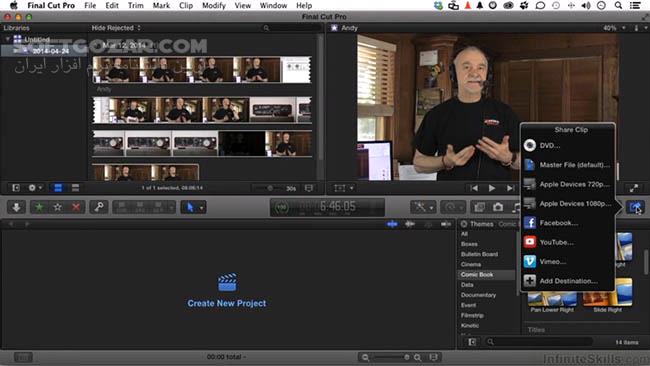Play the clip in the viewer

pos(492,188)
